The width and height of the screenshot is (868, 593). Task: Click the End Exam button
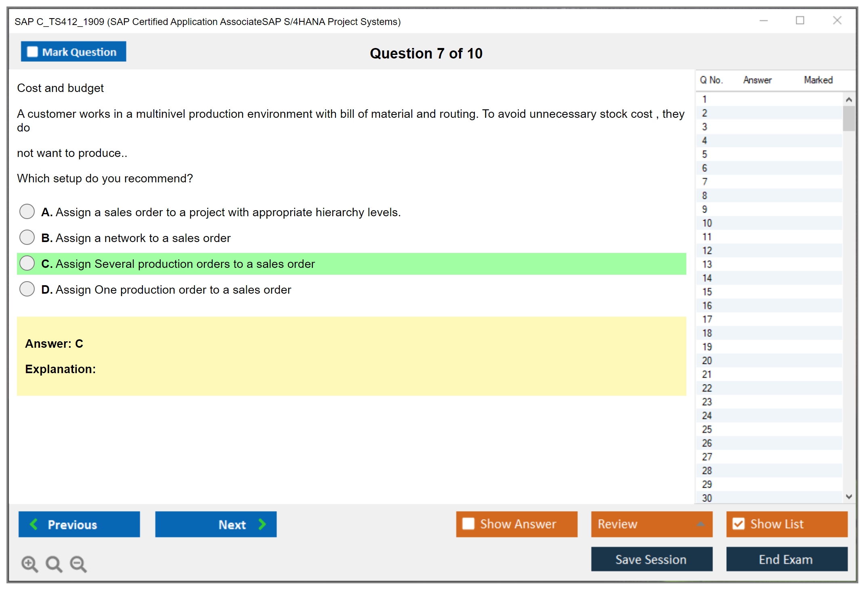786,559
